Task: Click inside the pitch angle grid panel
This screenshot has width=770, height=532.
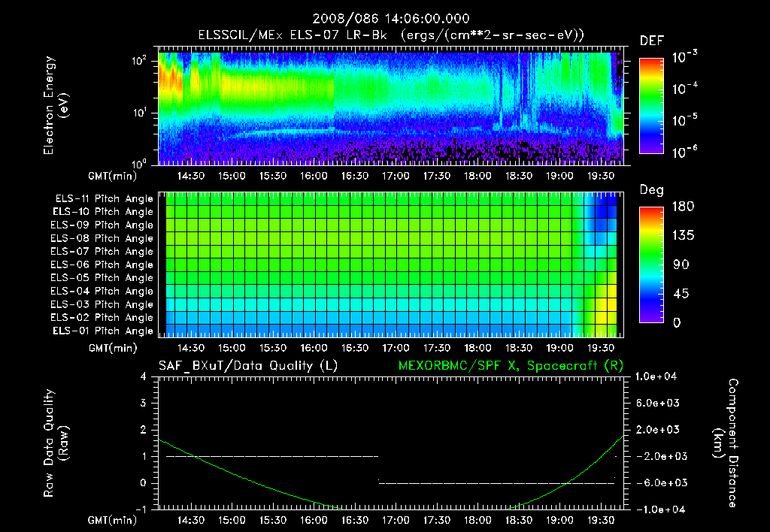Action: (x=391, y=264)
